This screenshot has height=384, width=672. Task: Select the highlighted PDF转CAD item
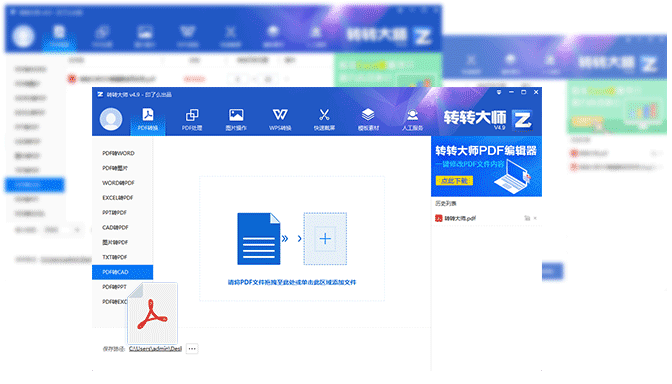tap(123, 272)
